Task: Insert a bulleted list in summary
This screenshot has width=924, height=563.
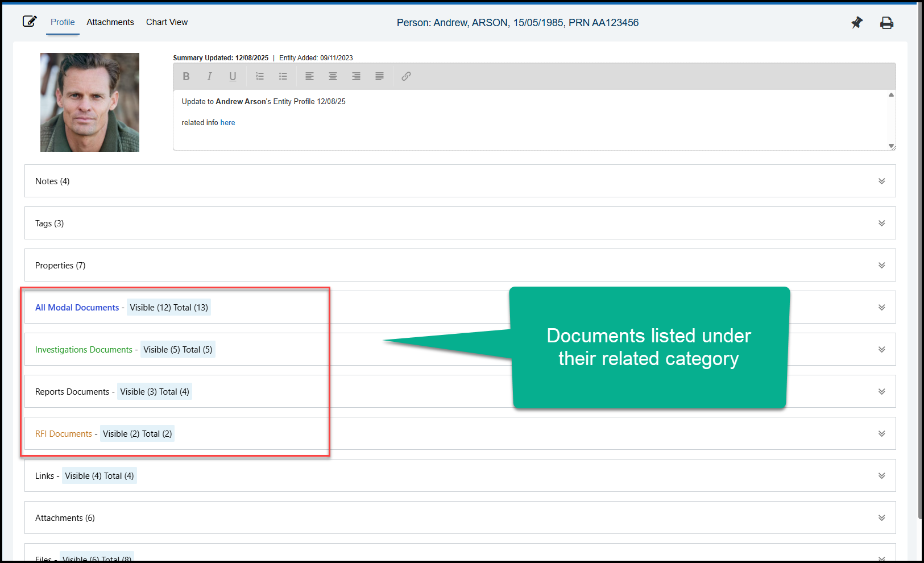Action: point(283,76)
